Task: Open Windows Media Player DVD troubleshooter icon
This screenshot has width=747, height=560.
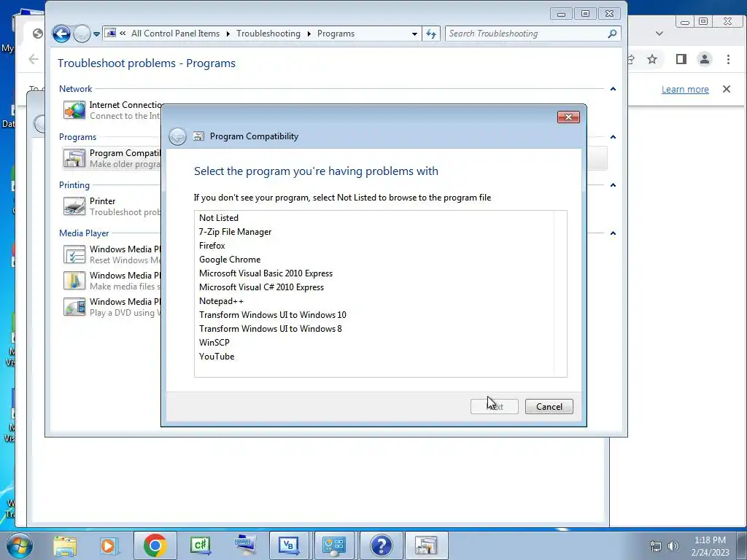Action: click(74, 307)
